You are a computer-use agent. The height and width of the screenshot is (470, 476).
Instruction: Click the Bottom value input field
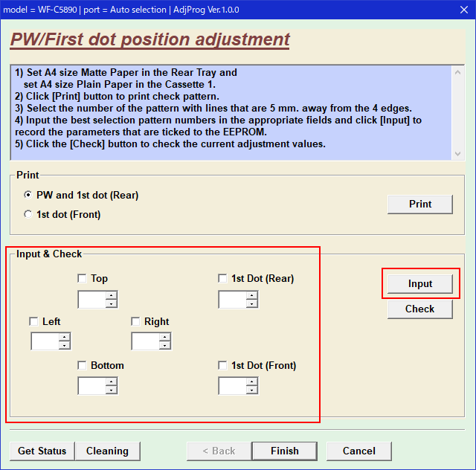tap(91, 386)
